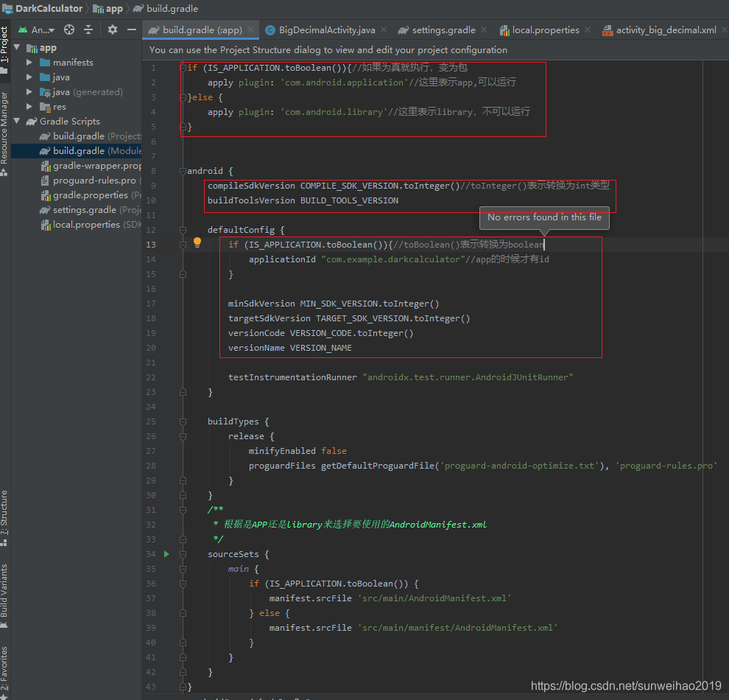
Task: Open the Build Variants tool window
Action: click(4, 595)
